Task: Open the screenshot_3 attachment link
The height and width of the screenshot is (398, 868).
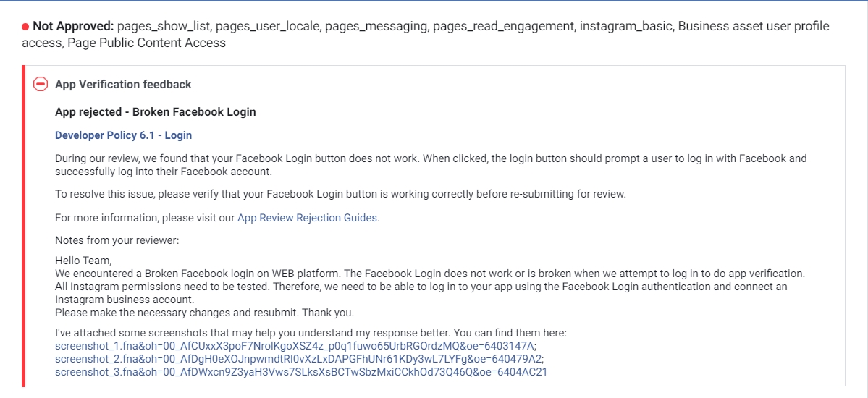Action: (301, 372)
